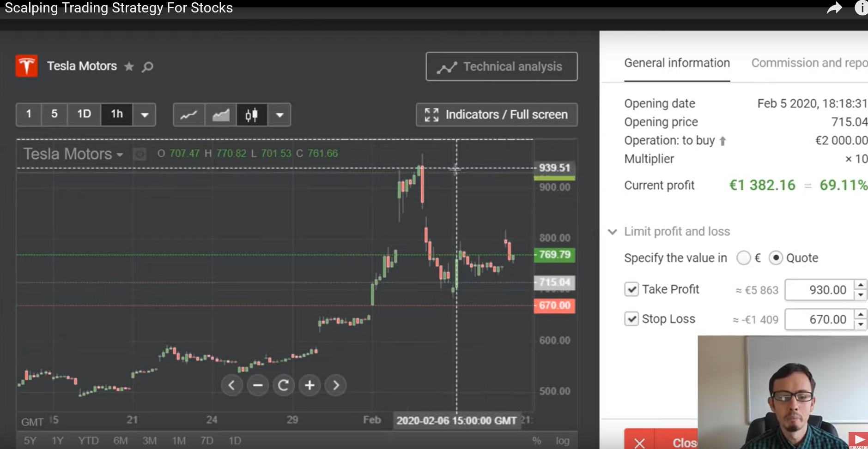
Task: Open Technical analysis
Action: click(501, 66)
